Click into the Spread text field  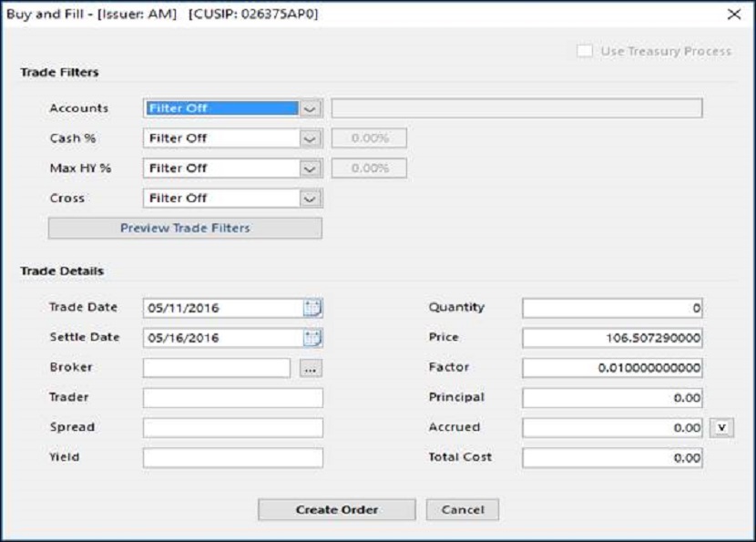[233, 428]
